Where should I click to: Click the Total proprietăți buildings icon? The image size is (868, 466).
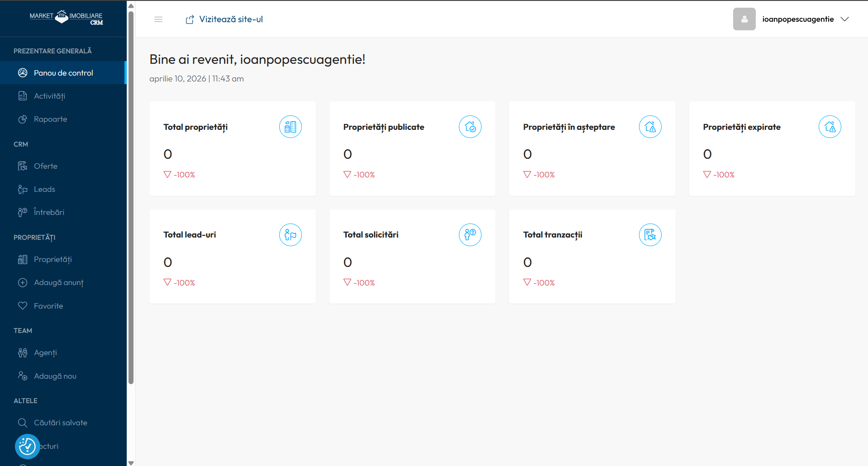coord(290,127)
